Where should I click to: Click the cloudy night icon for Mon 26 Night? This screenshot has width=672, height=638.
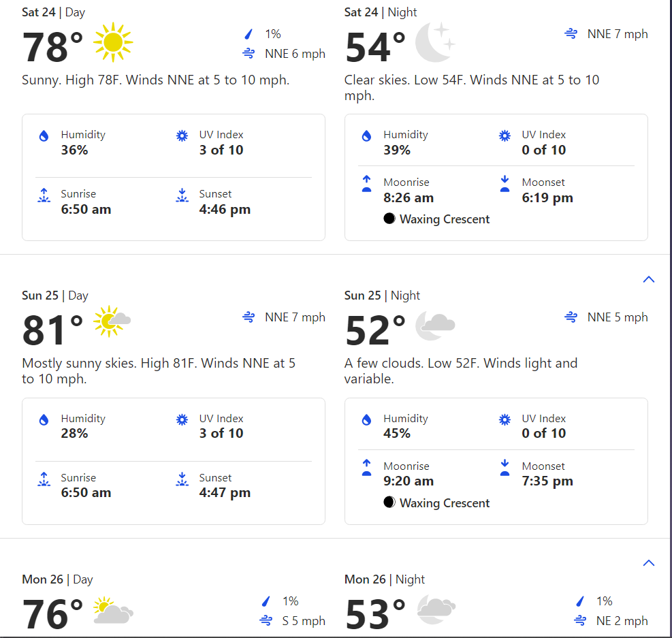tap(436, 609)
